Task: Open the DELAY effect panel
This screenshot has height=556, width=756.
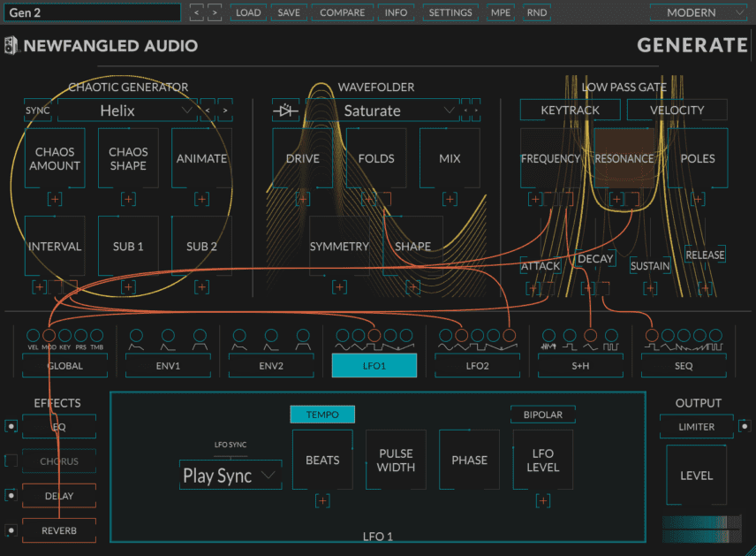Action: pos(59,496)
